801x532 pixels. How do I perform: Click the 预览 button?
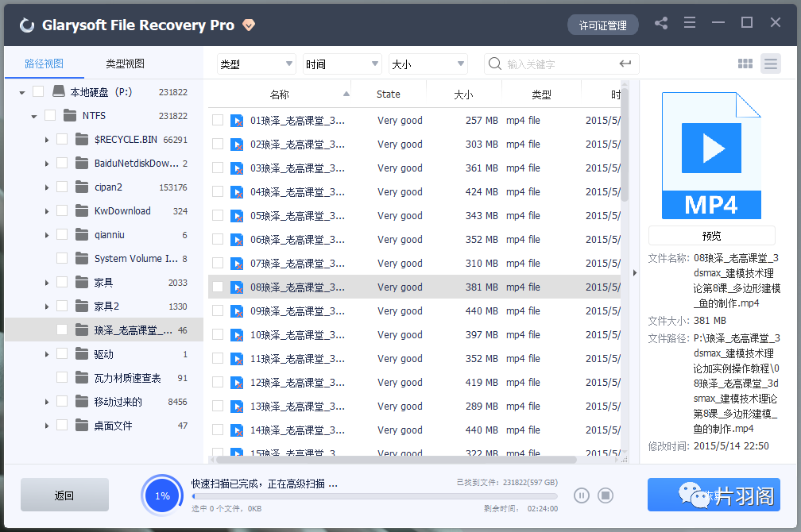712,235
